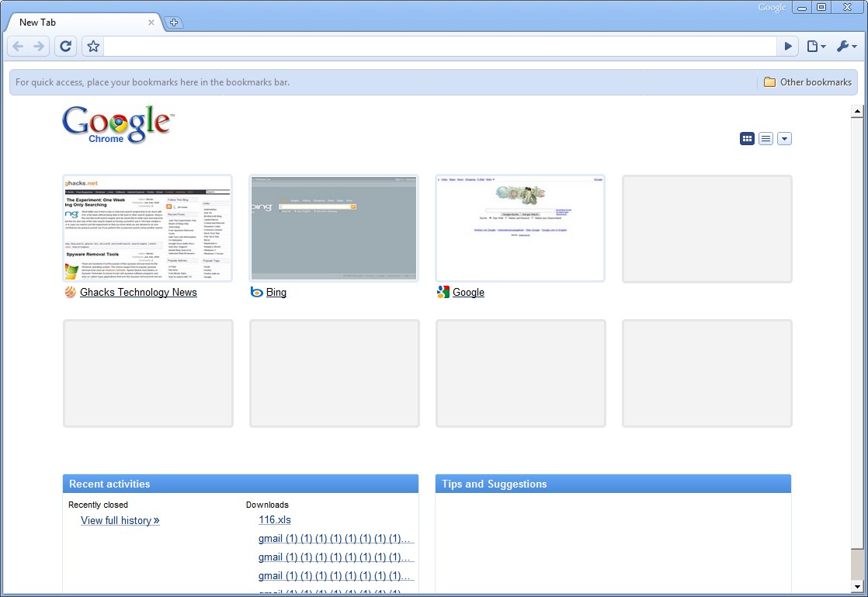This screenshot has width=868, height=597.
Task: Close the New Tab tab
Action: [151, 23]
